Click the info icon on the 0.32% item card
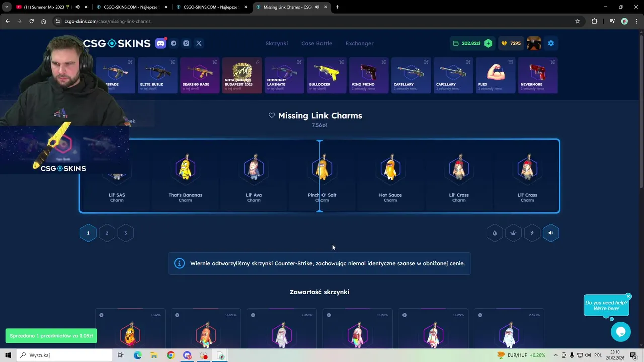644x362 pixels. [101, 315]
